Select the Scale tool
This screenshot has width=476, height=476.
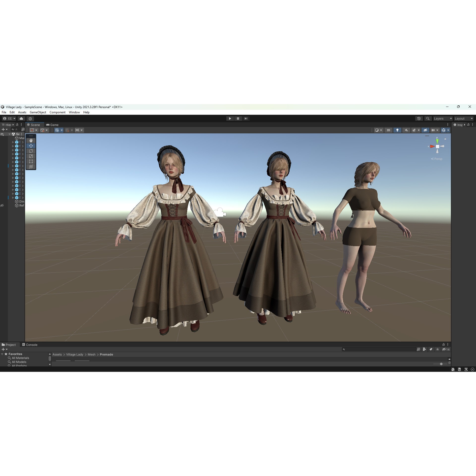point(31,156)
